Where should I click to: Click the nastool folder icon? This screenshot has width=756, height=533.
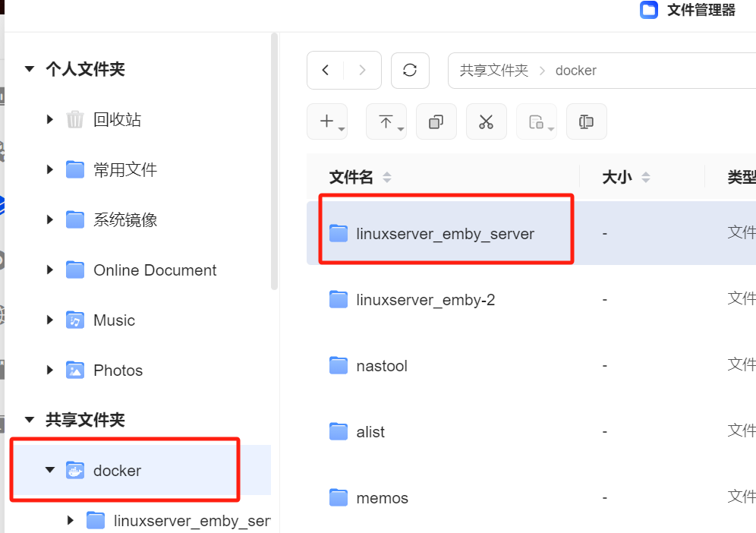coord(338,366)
